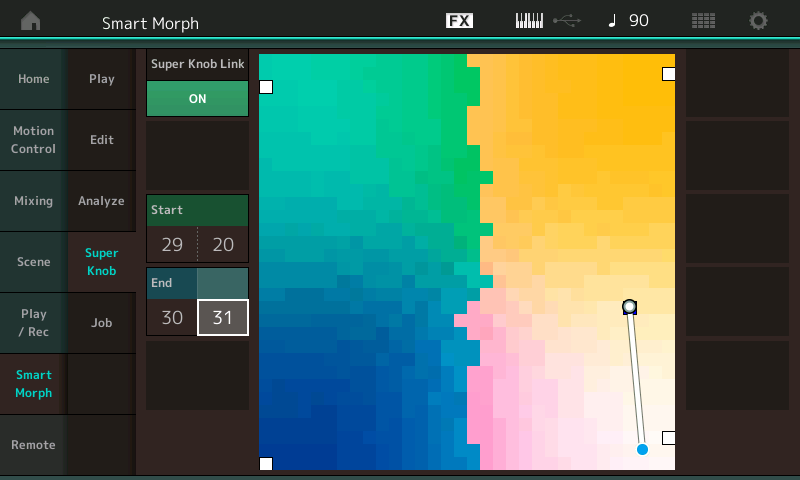This screenshot has width=800, height=480.
Task: Open the tempo setting showing 90
Action: coord(629,21)
